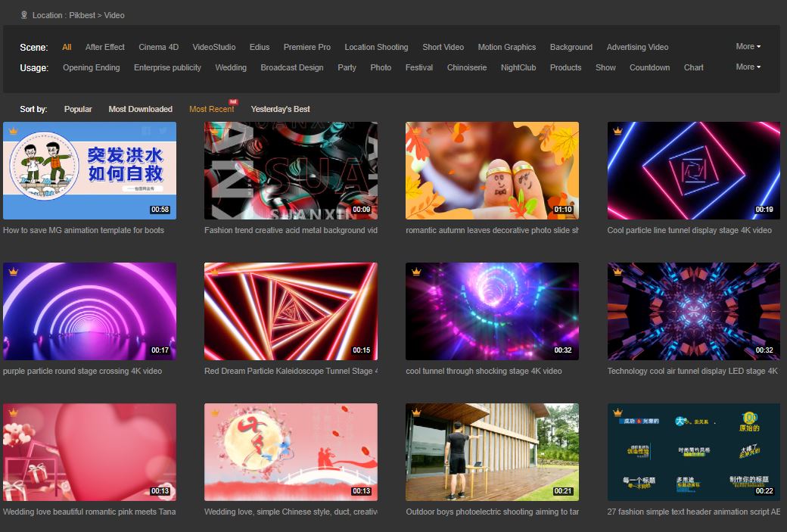
Task: Filter usage by Enterprise publicity
Action: click(x=168, y=68)
